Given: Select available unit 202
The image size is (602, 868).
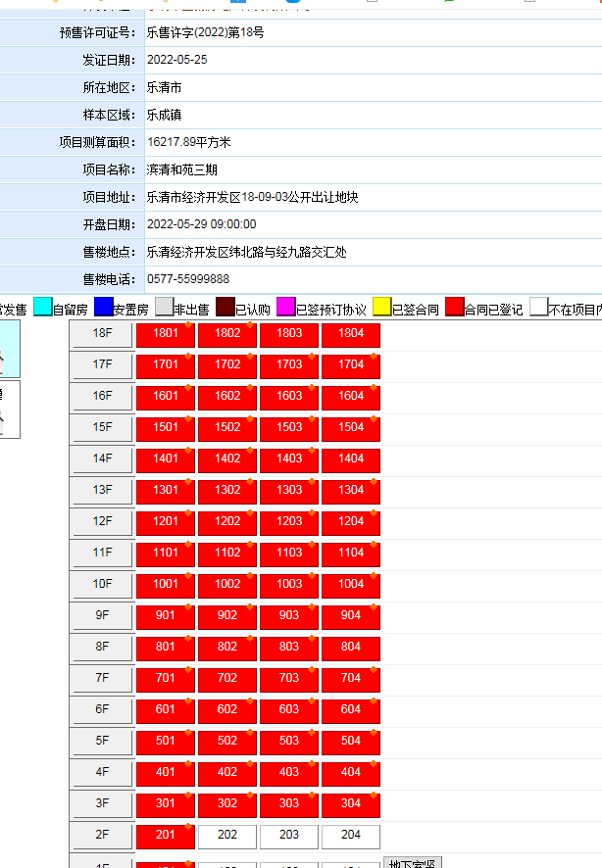Looking at the screenshot, I should pyautogui.click(x=227, y=836).
